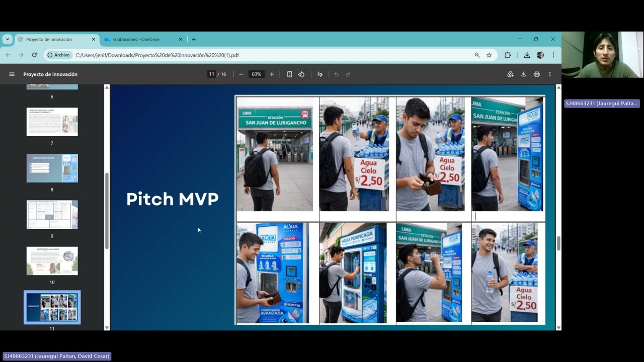Open PDF viewer more actions menu
The width and height of the screenshot is (644, 362).
tap(550, 74)
